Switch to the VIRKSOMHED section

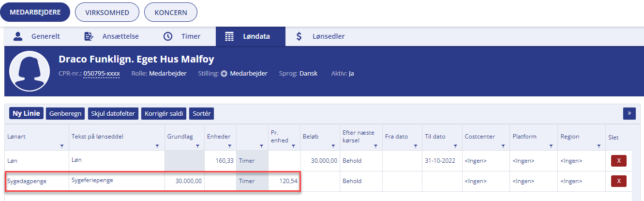pyautogui.click(x=107, y=13)
